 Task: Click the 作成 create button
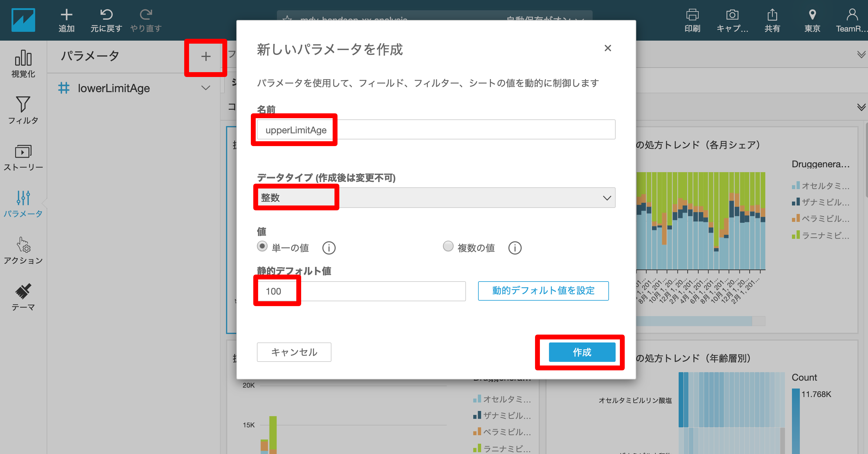tap(582, 352)
